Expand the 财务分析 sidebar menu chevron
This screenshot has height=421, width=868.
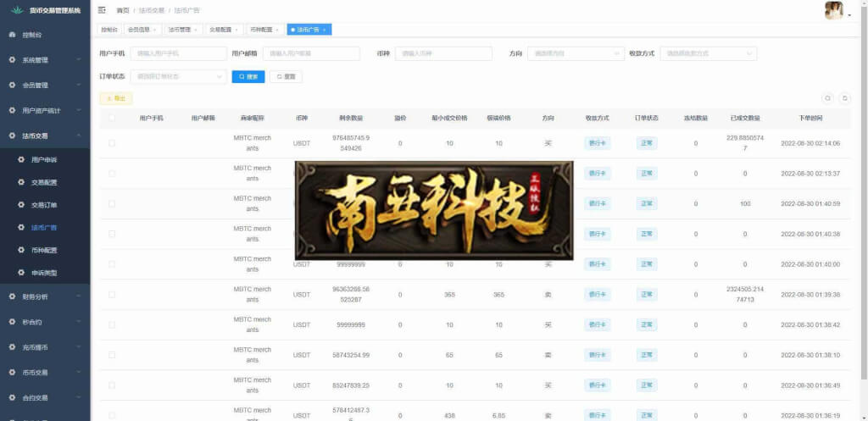tap(79, 296)
